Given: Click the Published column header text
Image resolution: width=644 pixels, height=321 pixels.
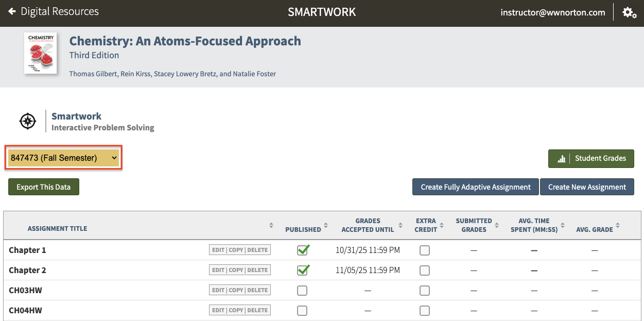Looking at the screenshot, I should (x=303, y=230).
